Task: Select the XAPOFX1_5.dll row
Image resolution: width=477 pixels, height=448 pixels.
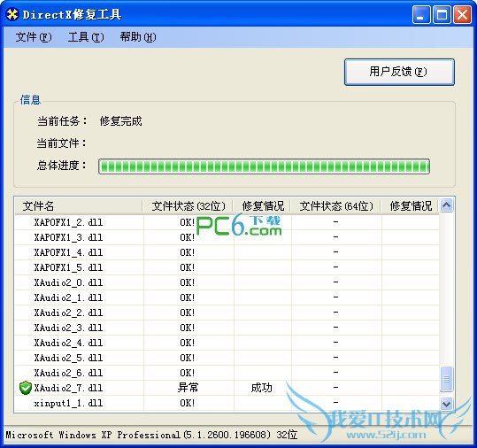Action: coord(227,267)
